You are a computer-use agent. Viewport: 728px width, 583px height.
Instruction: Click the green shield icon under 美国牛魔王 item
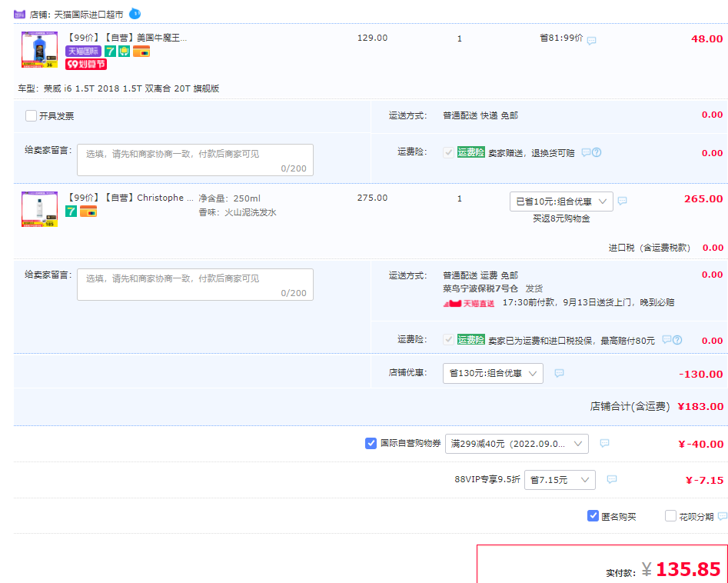(124, 51)
